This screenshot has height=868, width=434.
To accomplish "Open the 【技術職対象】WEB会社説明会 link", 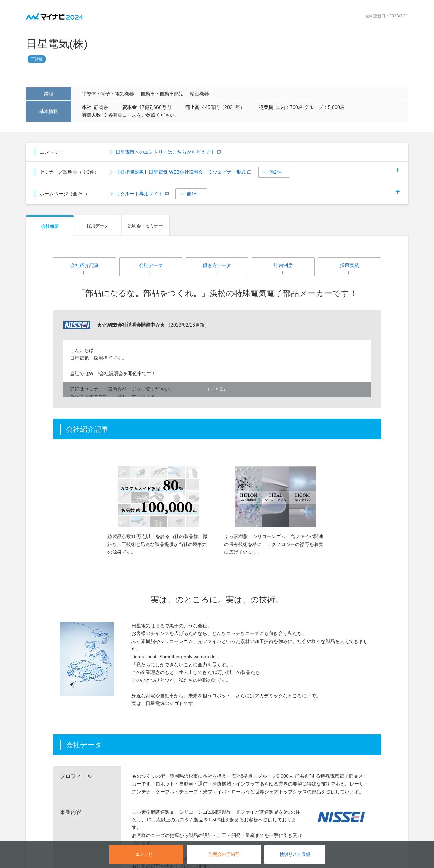I will click(x=180, y=172).
